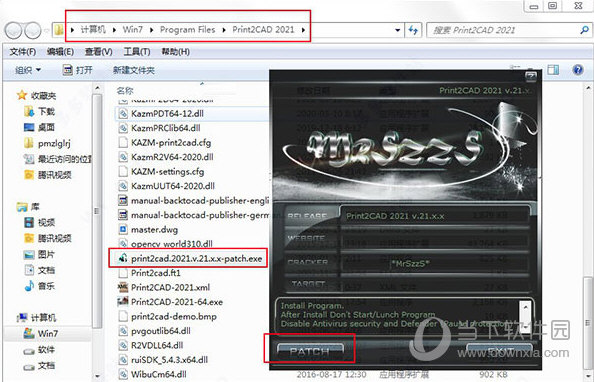594x382 pixels.
Task: Click the Win7 drive icon in sidebar
Action: point(29,333)
